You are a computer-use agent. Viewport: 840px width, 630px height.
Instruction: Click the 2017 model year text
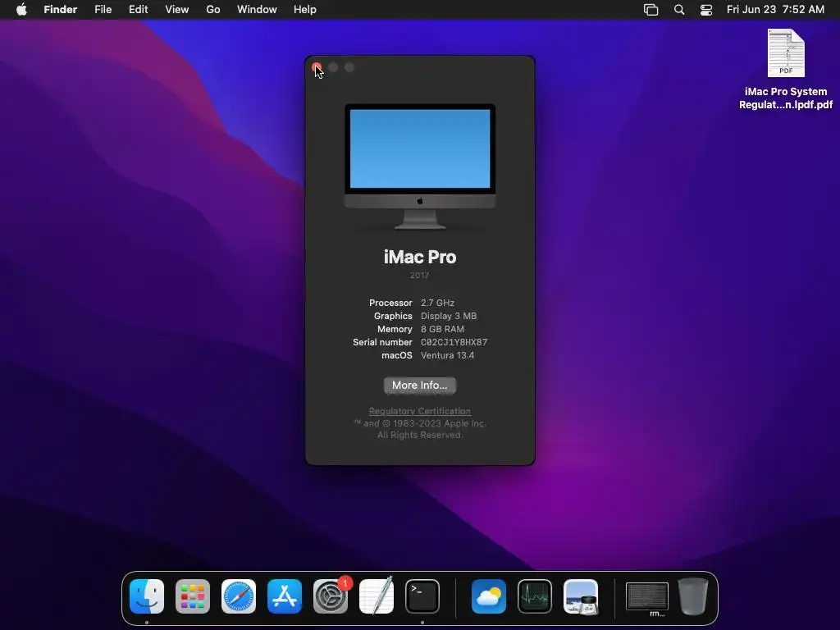pos(419,276)
